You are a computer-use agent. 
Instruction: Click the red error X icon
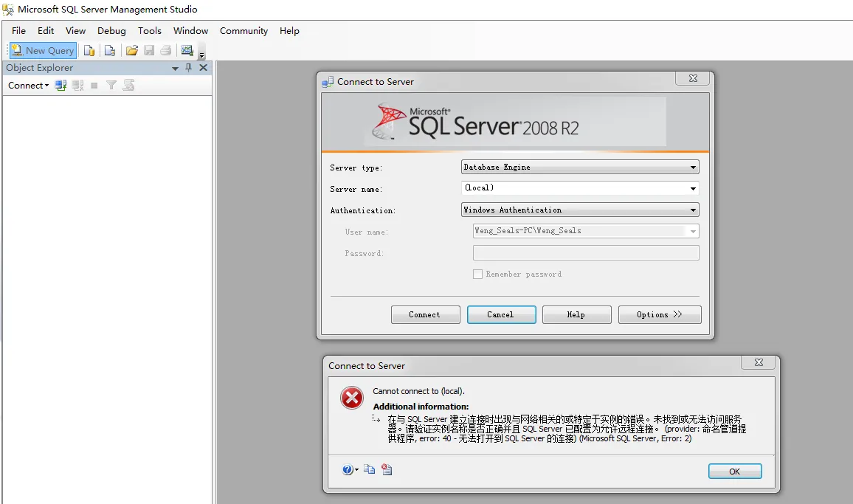pyautogui.click(x=352, y=398)
